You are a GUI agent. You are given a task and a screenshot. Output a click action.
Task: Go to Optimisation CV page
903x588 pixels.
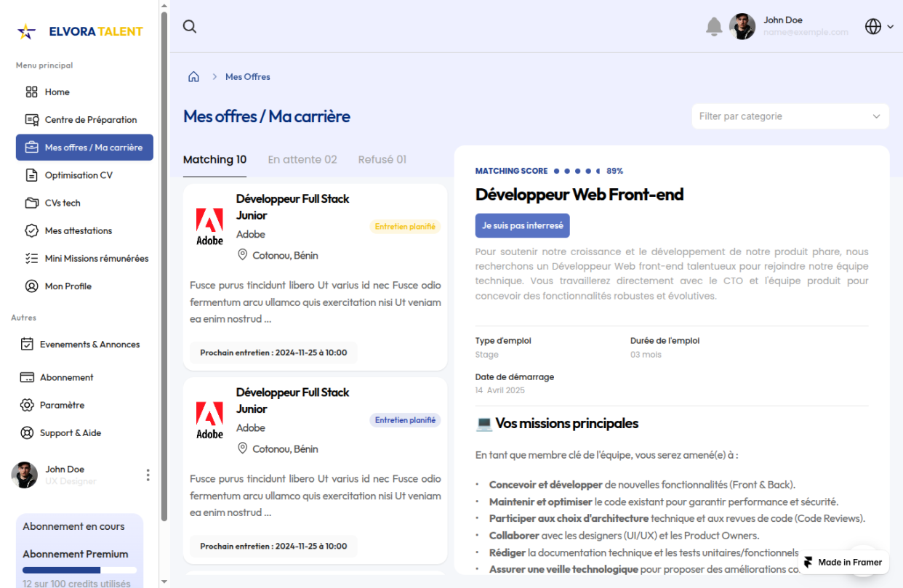click(78, 175)
